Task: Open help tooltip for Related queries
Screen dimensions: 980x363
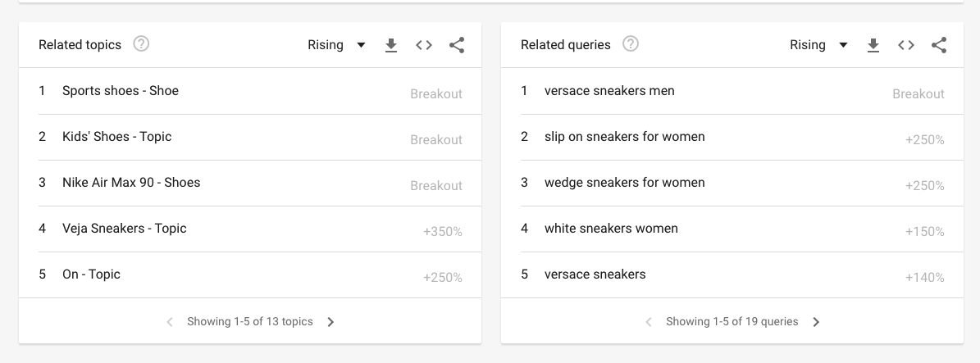Action: tap(630, 44)
